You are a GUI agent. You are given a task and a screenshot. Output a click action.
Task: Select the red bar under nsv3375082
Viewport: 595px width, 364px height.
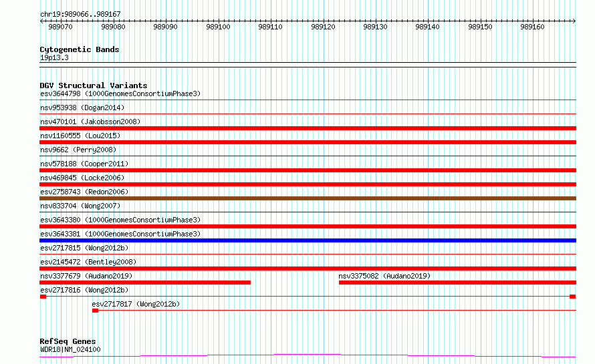458,283
